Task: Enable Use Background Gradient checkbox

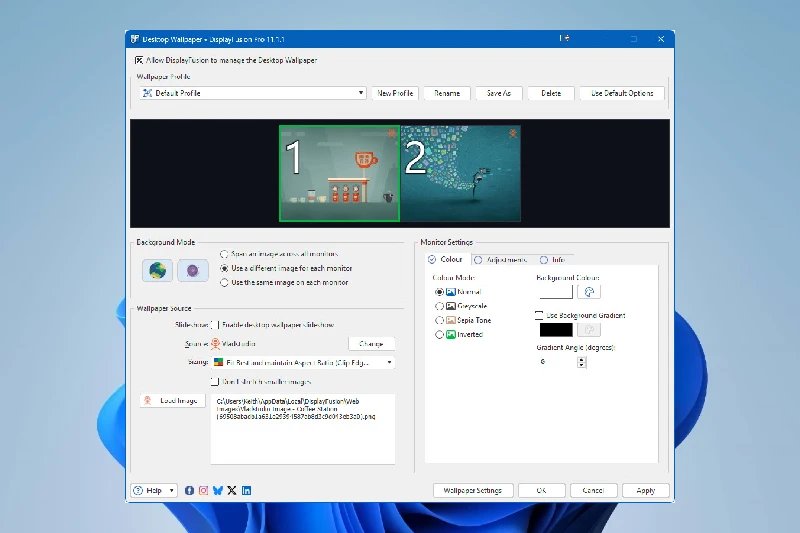Action: coord(539,315)
